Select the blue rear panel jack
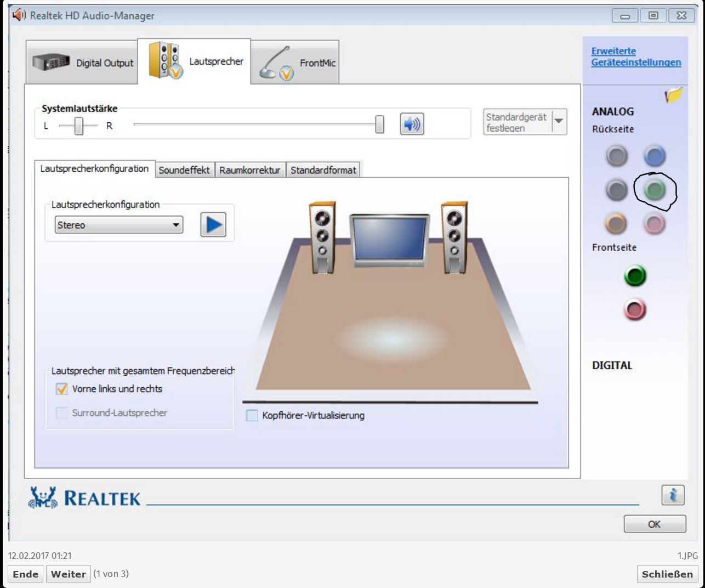This screenshot has width=705, height=588. pyautogui.click(x=655, y=156)
